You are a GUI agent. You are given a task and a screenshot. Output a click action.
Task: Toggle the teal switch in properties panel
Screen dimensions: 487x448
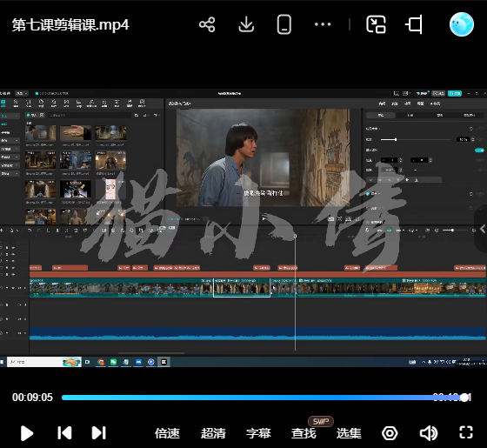coord(479,150)
